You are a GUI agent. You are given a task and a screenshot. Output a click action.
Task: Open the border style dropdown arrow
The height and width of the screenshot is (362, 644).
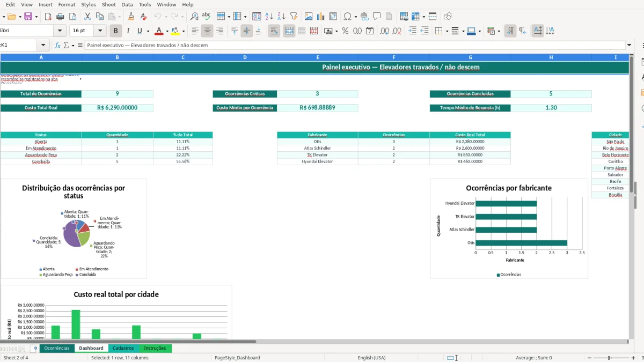click(x=462, y=31)
